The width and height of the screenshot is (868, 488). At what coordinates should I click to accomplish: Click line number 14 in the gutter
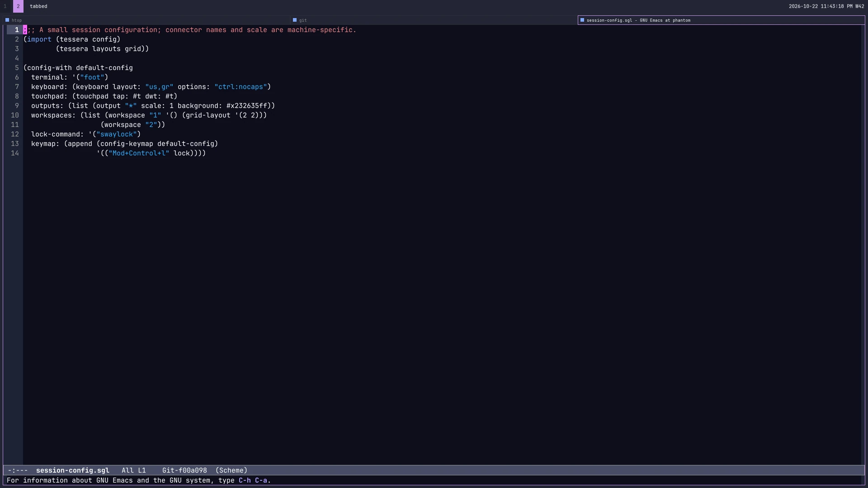(x=15, y=153)
